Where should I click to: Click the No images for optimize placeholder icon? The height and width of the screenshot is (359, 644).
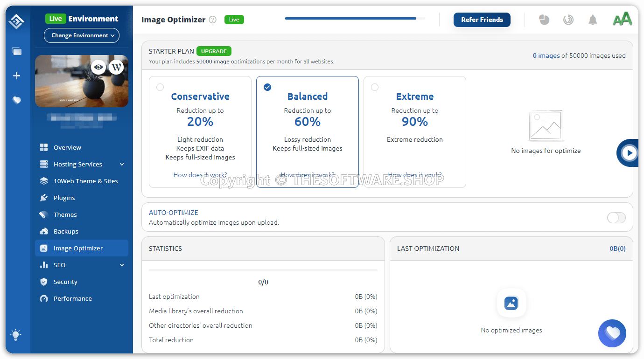(x=546, y=126)
